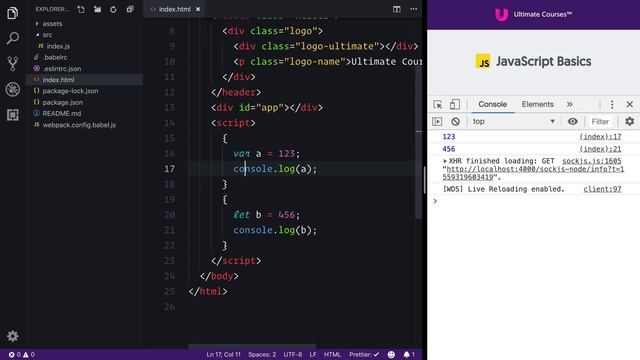Image resolution: width=640 pixels, height=360 pixels.
Task: Go to line via Ln 17, Col 11
Action: click(x=224, y=355)
